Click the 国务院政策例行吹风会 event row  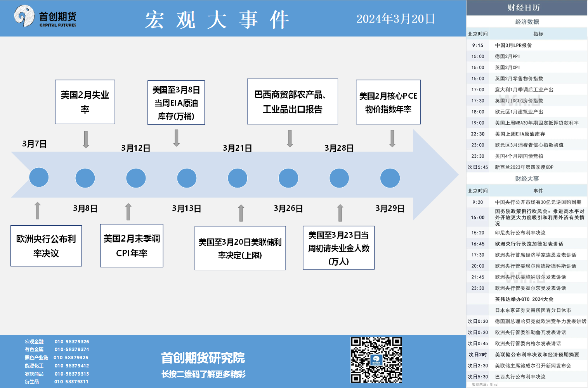coord(527,217)
